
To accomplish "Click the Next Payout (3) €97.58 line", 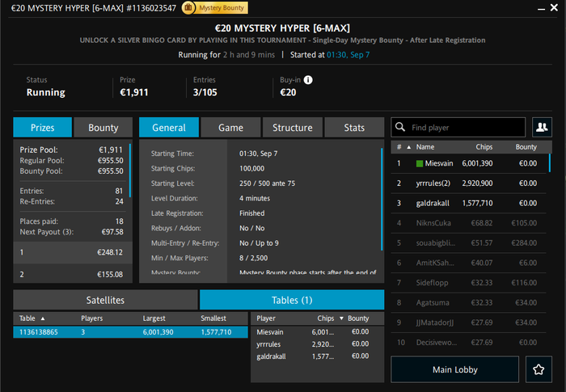I will (x=71, y=232).
